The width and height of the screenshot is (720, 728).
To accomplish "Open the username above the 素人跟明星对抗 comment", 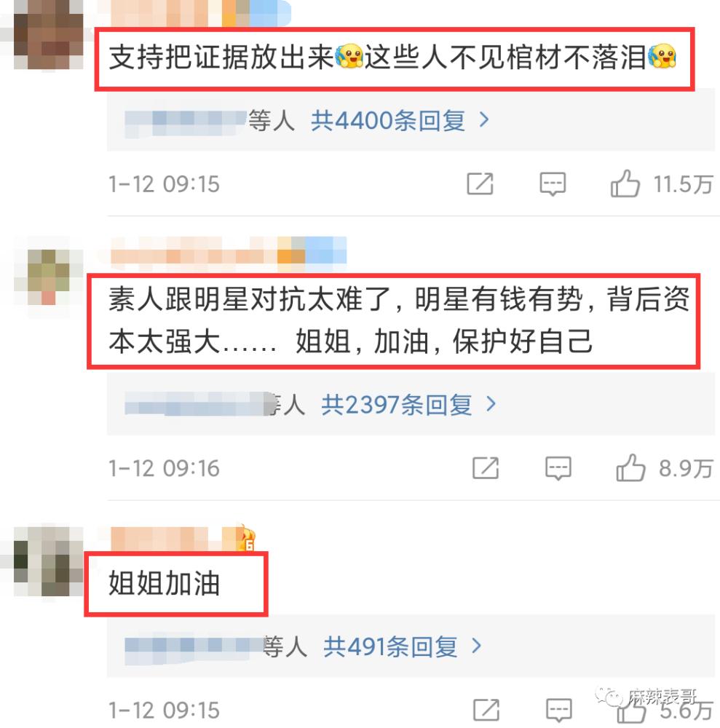I will [229, 254].
